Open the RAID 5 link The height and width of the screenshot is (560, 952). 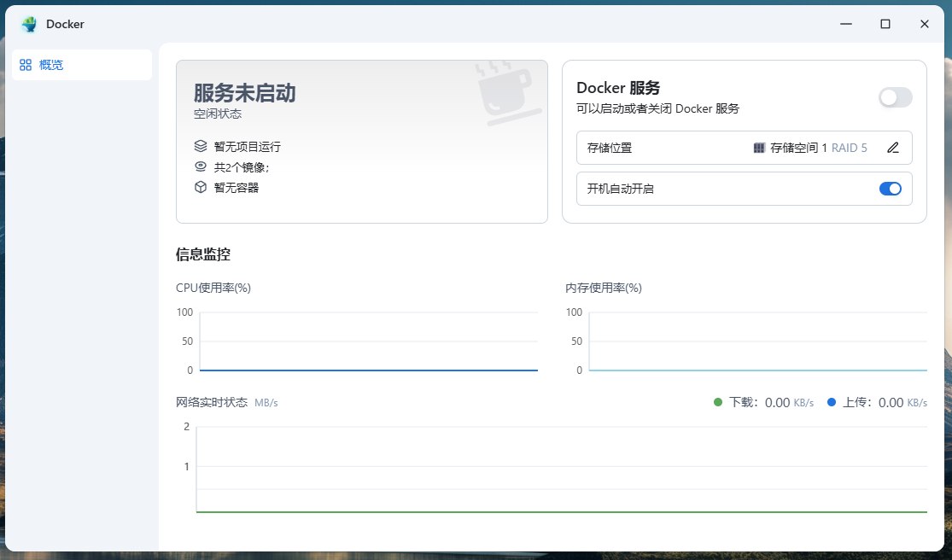click(x=851, y=148)
